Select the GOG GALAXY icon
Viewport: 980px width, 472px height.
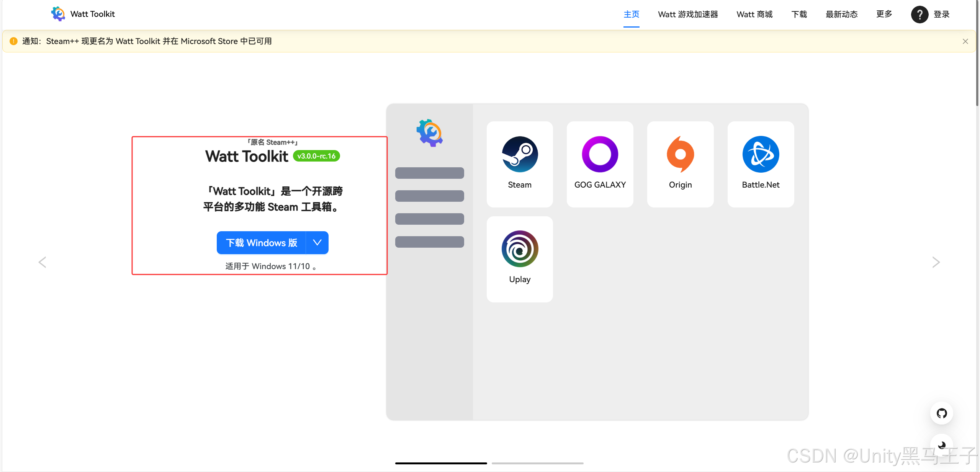[x=600, y=154]
